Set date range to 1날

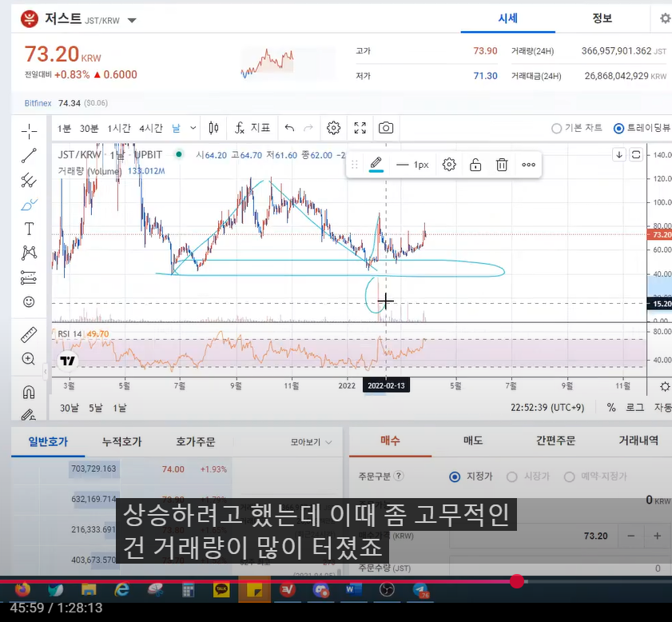coord(120,408)
